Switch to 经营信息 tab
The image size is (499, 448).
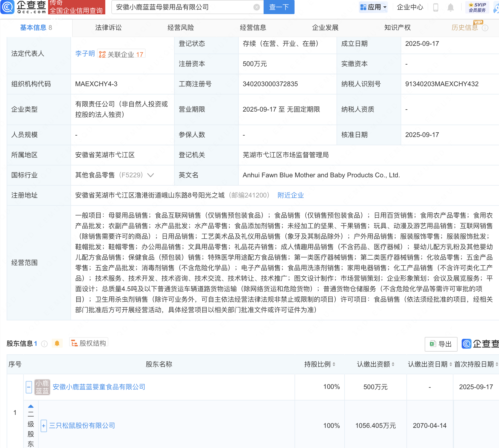tap(253, 28)
